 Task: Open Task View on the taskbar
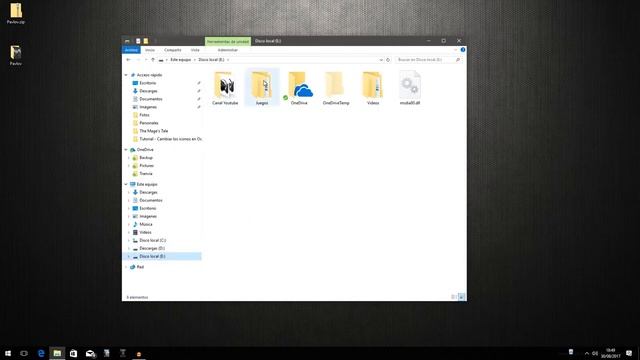coord(24,353)
